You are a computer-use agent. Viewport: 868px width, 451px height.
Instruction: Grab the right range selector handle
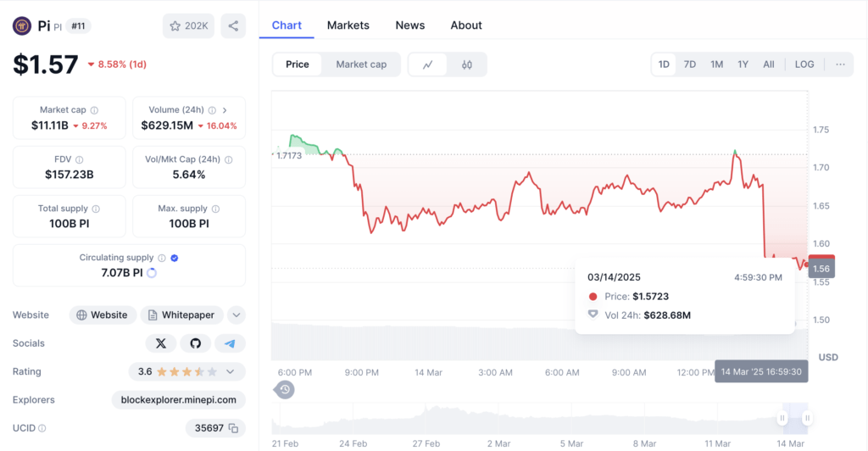[x=807, y=418]
